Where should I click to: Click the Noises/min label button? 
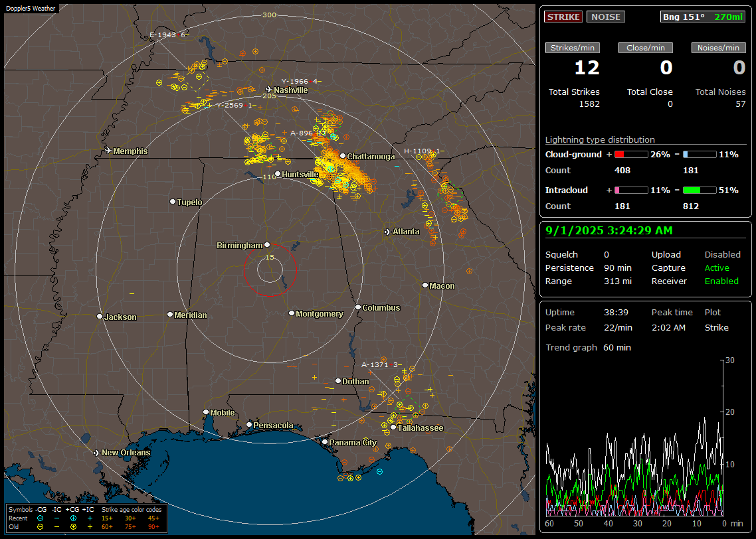tap(718, 48)
